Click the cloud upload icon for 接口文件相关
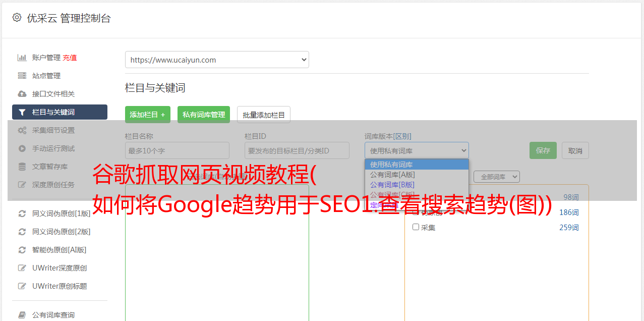644x321 pixels. (x=22, y=94)
